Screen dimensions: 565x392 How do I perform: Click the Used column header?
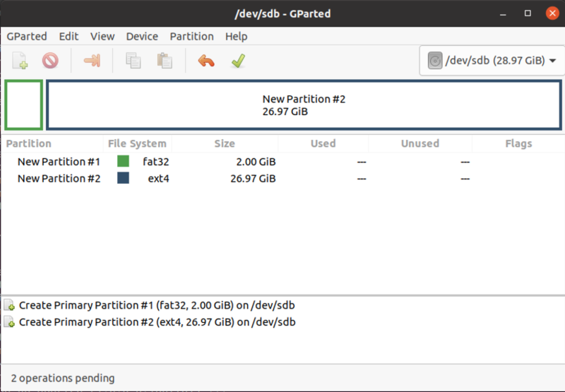(x=323, y=143)
